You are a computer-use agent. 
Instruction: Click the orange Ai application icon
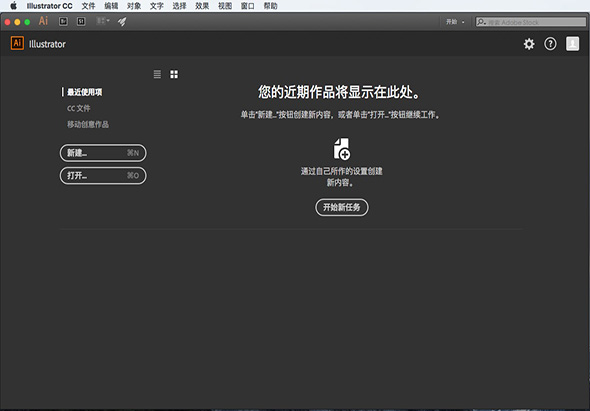point(43,21)
